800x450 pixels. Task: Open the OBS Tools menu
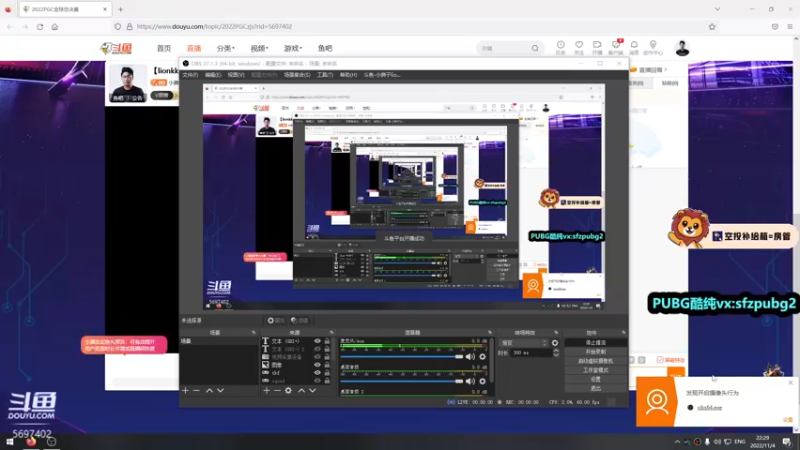pos(325,75)
